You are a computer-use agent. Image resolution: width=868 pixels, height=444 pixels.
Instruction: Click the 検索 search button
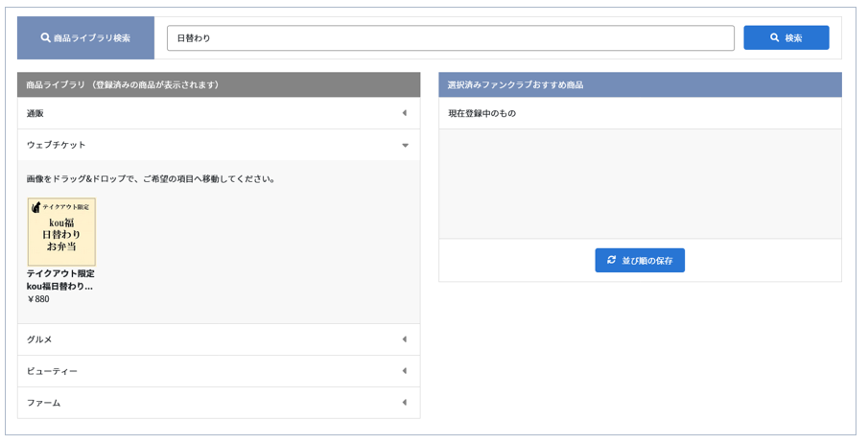786,37
